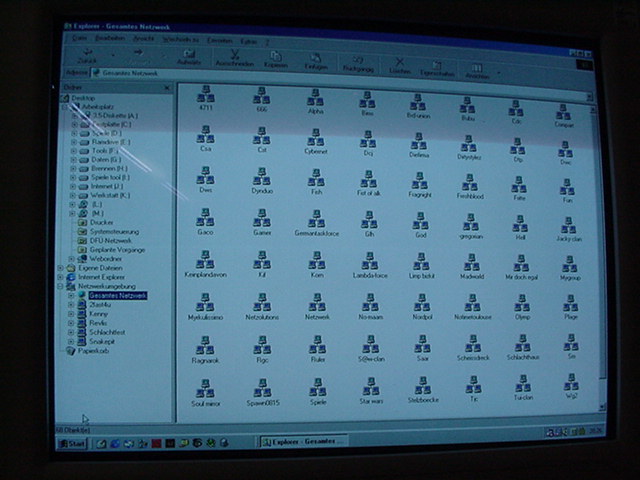This screenshot has height=480, width=640.
Task: Open the Star wars workgroup icon
Action: pos(371,391)
